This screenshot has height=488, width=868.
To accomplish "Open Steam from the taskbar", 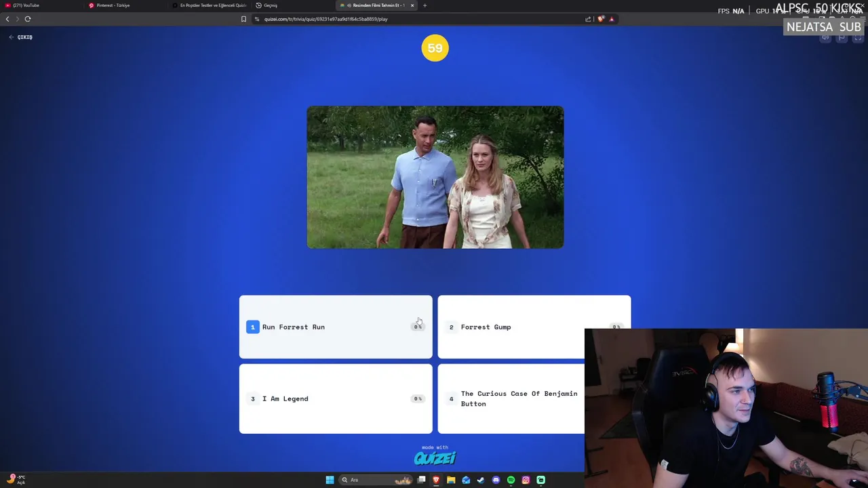I will coord(481,480).
